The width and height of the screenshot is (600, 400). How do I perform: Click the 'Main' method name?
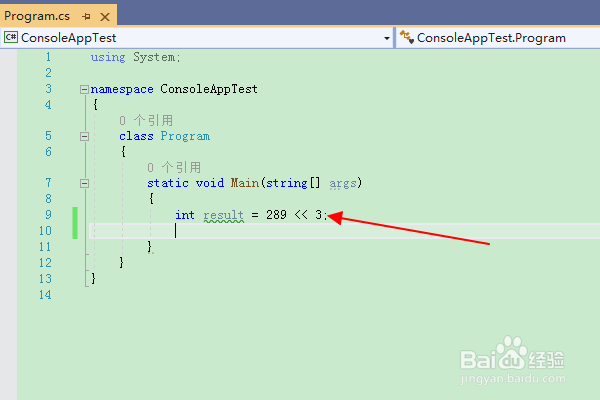coord(245,183)
